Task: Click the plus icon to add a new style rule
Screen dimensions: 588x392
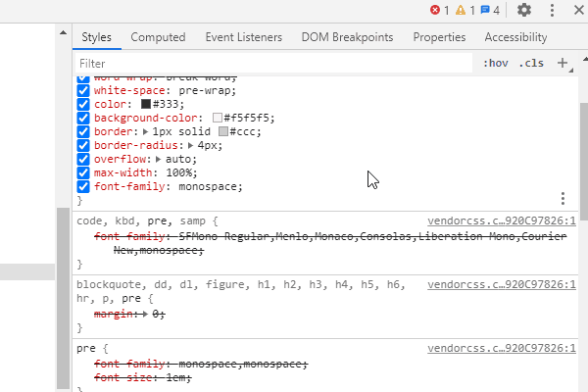Action: (563, 63)
